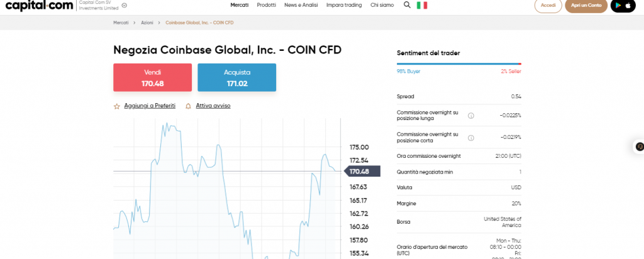The width and height of the screenshot is (644, 259).
Task: Click the 170.48 current price chart marker
Action: 362,172
